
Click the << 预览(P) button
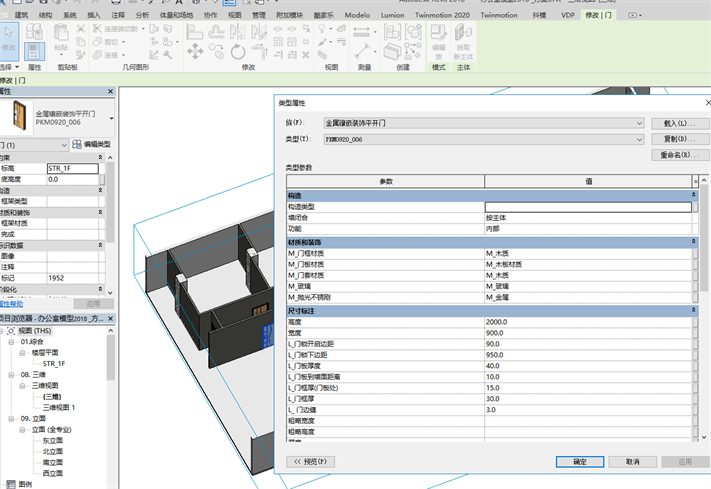click(311, 461)
